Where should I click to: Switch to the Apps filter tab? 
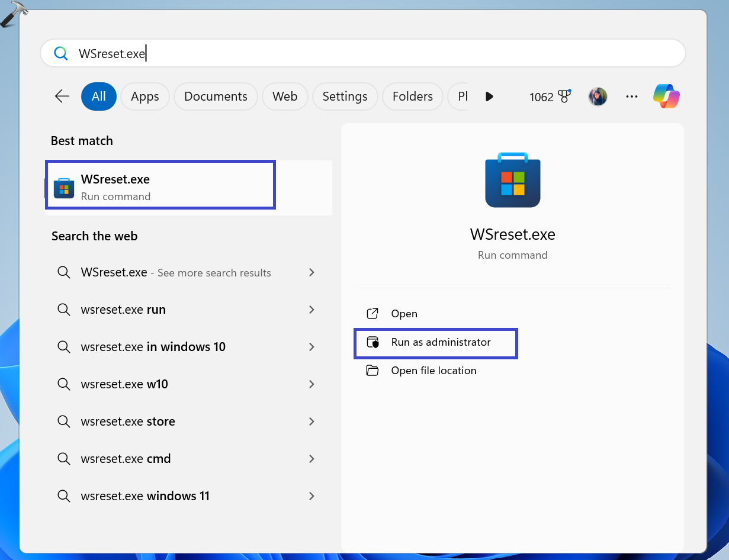tap(145, 96)
